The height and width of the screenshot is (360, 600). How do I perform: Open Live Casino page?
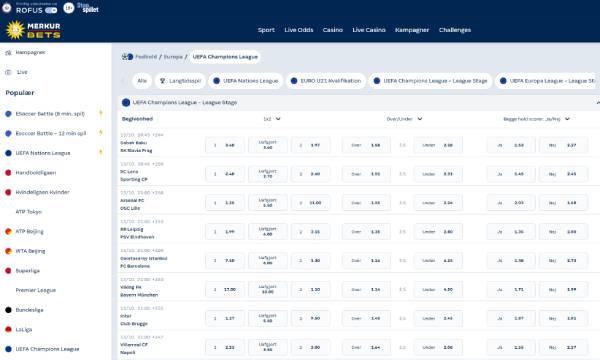pyautogui.click(x=369, y=30)
